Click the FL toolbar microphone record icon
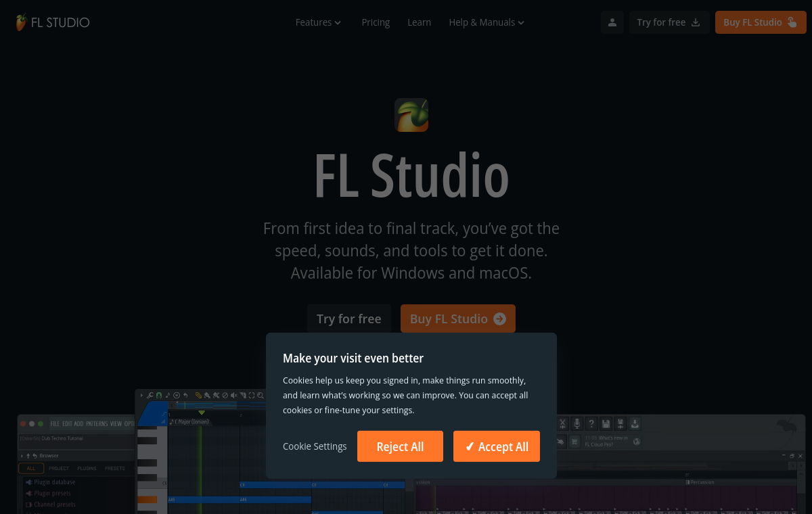This screenshot has width=812, height=514. 577,423
